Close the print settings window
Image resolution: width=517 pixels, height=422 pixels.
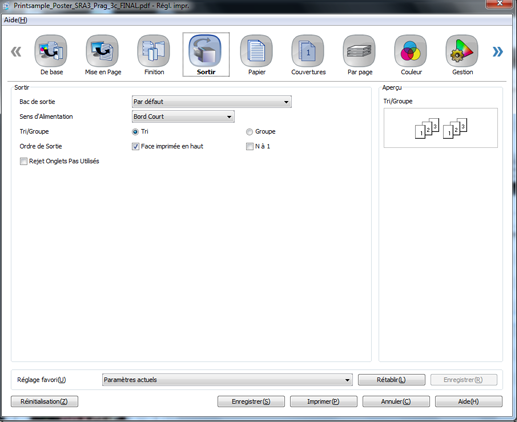pos(499,3)
